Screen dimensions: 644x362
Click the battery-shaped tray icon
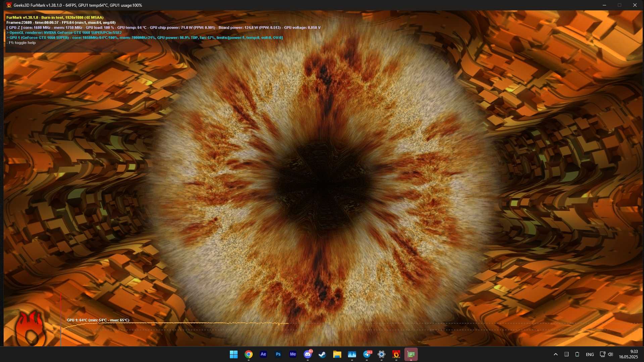click(x=577, y=354)
